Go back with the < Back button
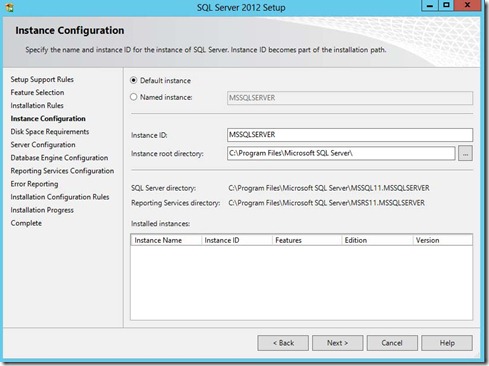Viewport: 489px width, 366px height. click(x=283, y=343)
